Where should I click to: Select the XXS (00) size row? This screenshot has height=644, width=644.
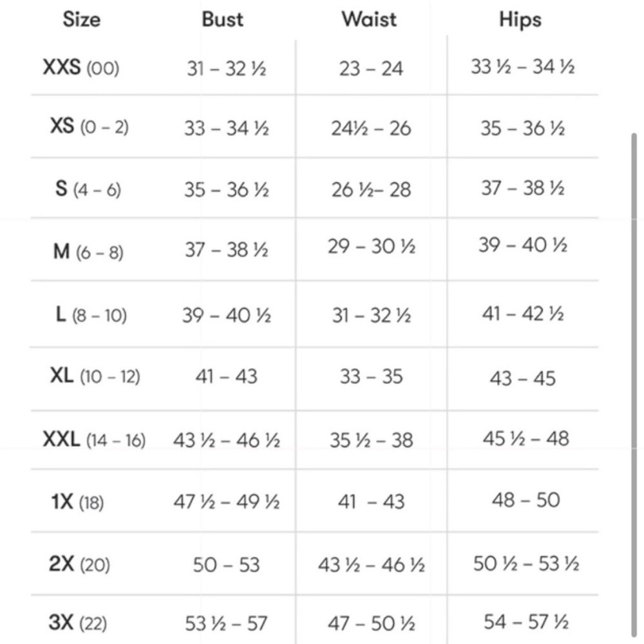314,67
